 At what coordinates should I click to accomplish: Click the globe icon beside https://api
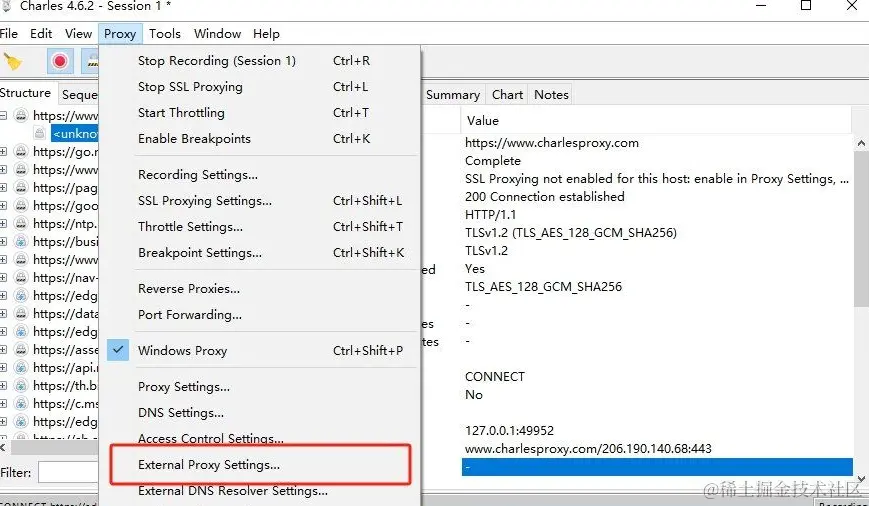click(21, 367)
